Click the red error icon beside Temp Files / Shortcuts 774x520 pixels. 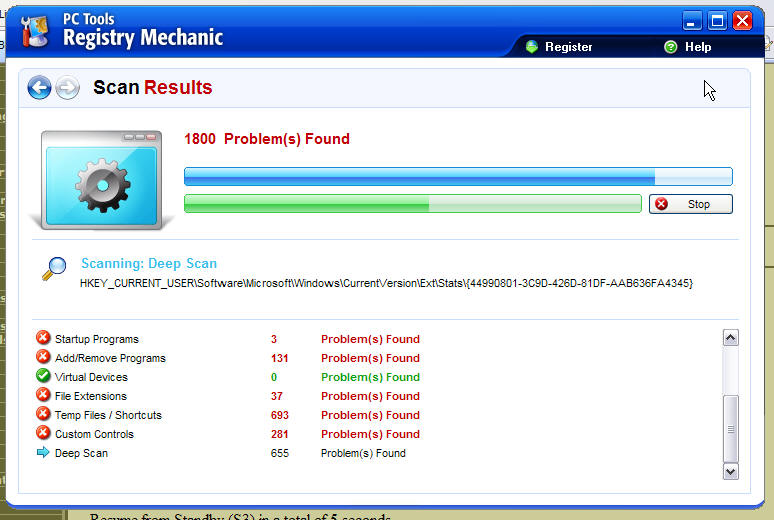[43, 413]
